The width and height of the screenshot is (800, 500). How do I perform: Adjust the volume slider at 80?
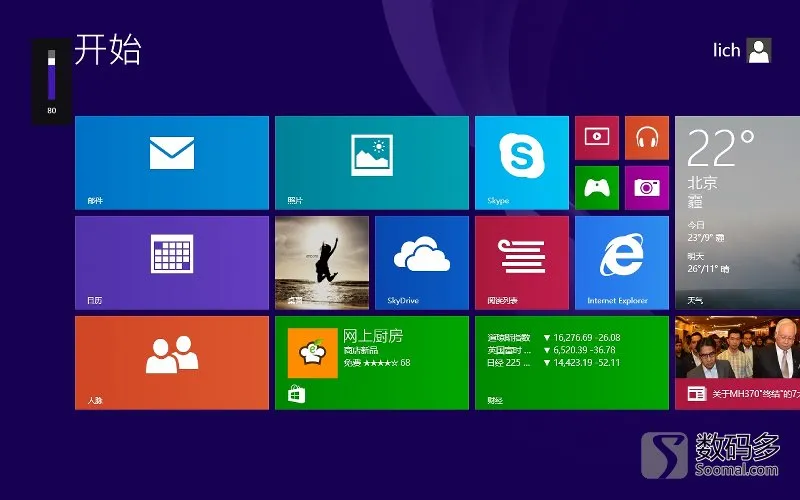pos(52,75)
